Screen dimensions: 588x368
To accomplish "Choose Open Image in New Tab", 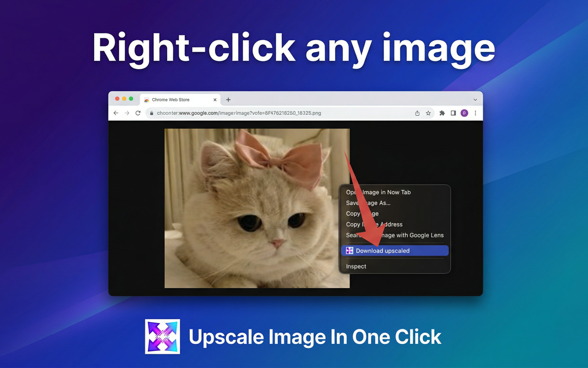I will click(x=395, y=192).
